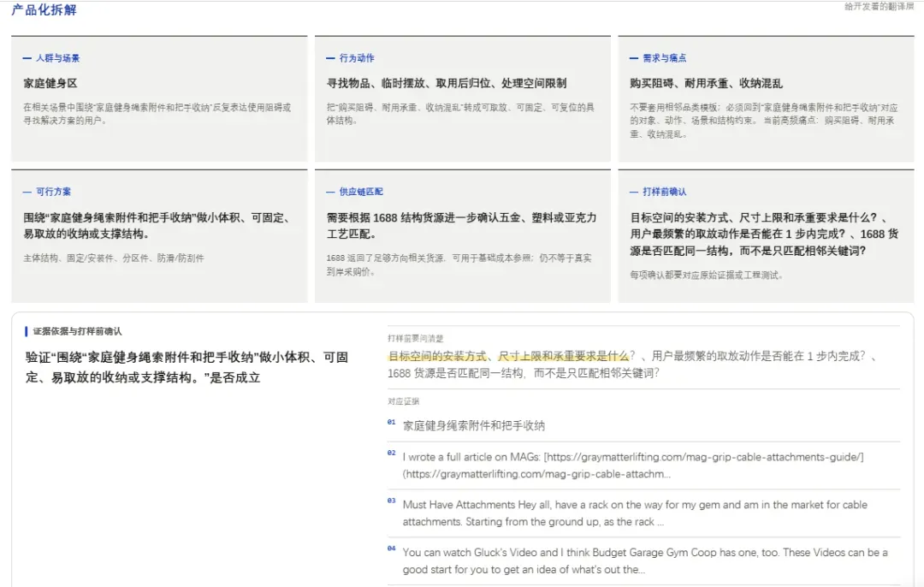This screenshot has width=924, height=587.
Task: Select the 验证 hypothesis heading text
Action: 187,367
